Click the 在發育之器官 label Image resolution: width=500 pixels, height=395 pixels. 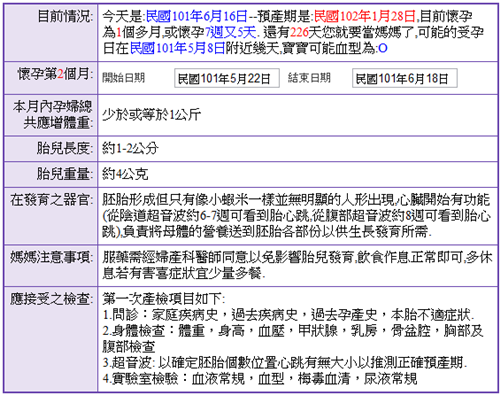point(52,200)
